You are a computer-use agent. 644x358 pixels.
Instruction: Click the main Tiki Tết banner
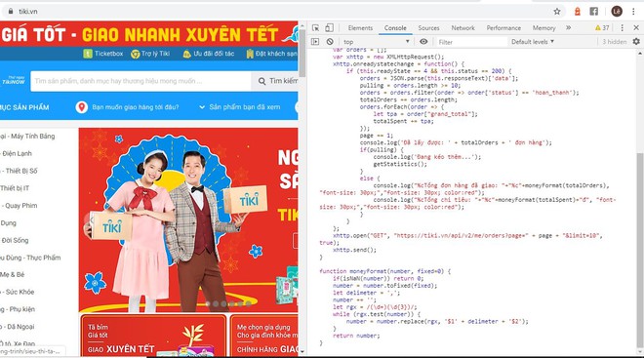(x=188, y=219)
